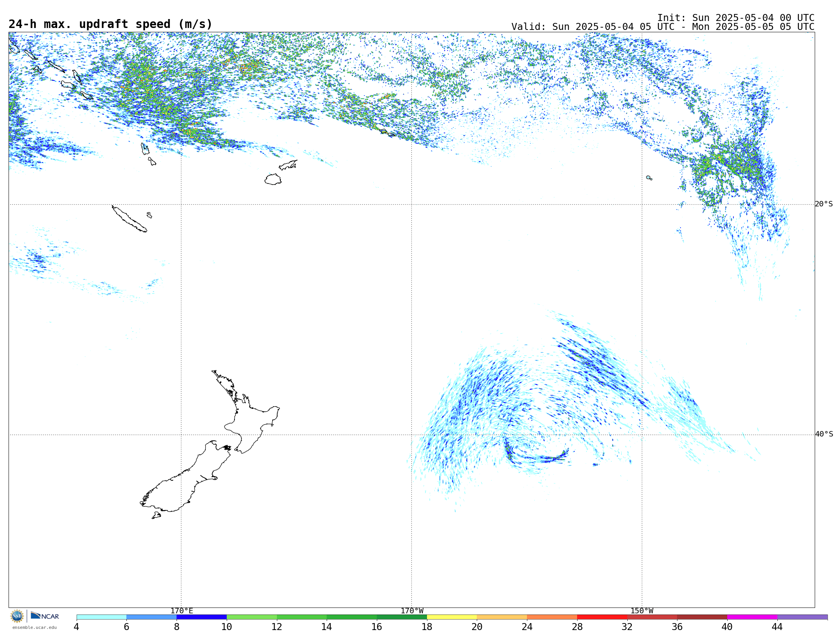The height and width of the screenshot is (632, 840).
Task: Choose the orange 24–28 colorbar swatch
Action: 552,617
